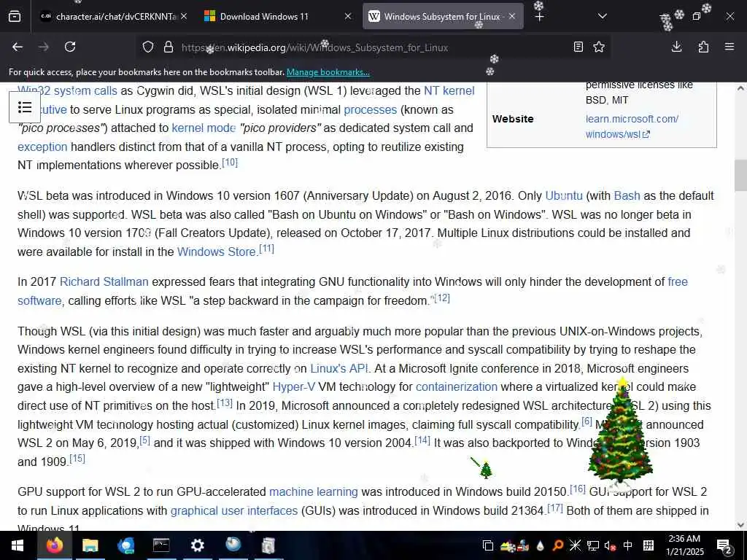747x560 pixels.
Task: Click the muted volume tray icon
Action: (611, 545)
